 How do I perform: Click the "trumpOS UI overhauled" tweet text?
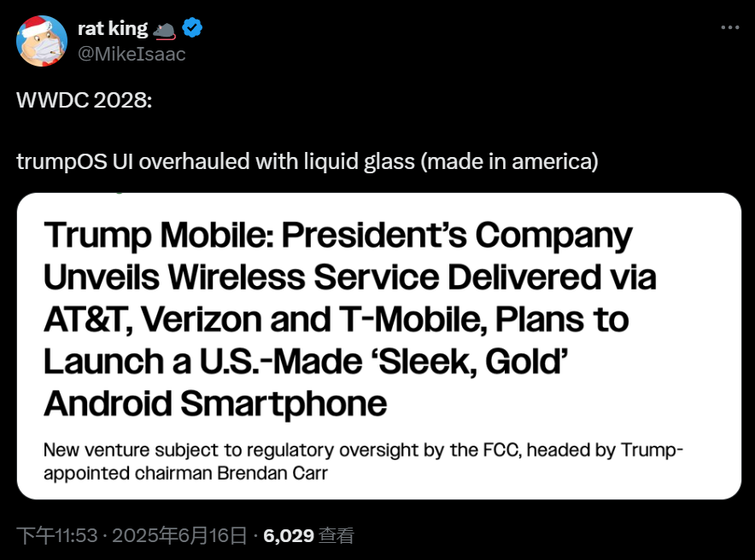[x=145, y=161]
